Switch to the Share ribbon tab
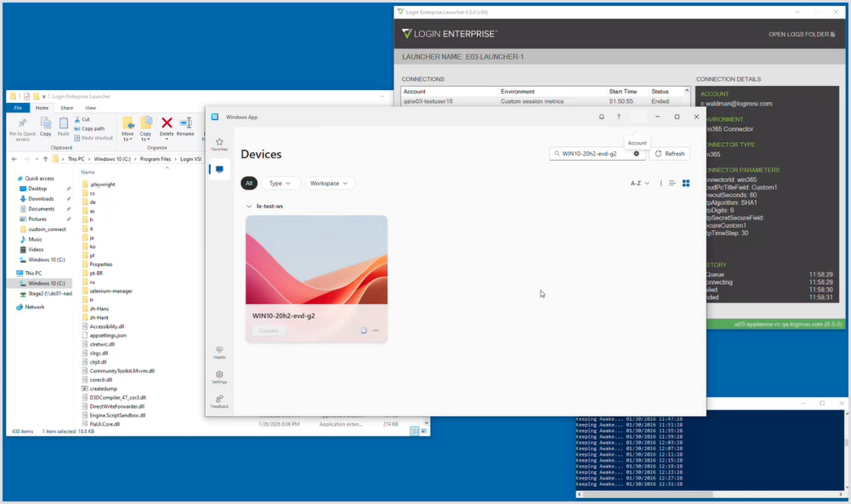 pos(66,108)
